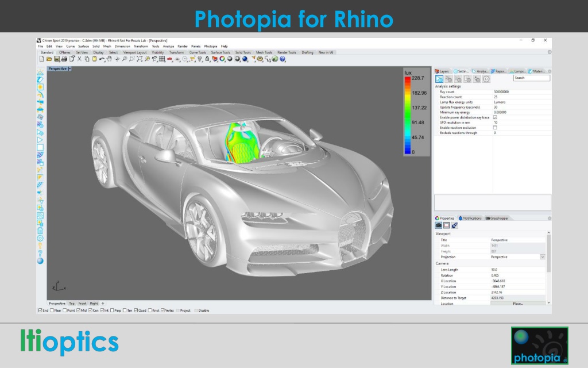588x368 pixels.
Task: Open the Photopia menu
Action: pyautogui.click(x=210, y=46)
